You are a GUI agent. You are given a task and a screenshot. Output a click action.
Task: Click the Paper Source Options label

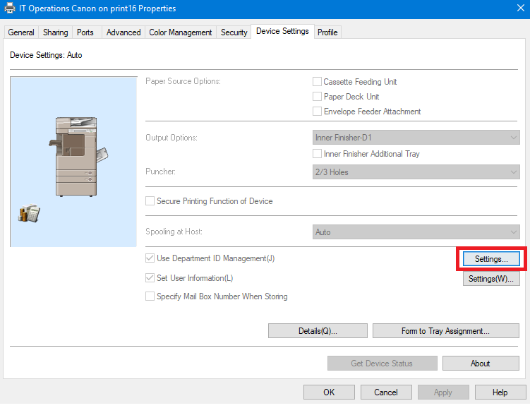coord(183,81)
